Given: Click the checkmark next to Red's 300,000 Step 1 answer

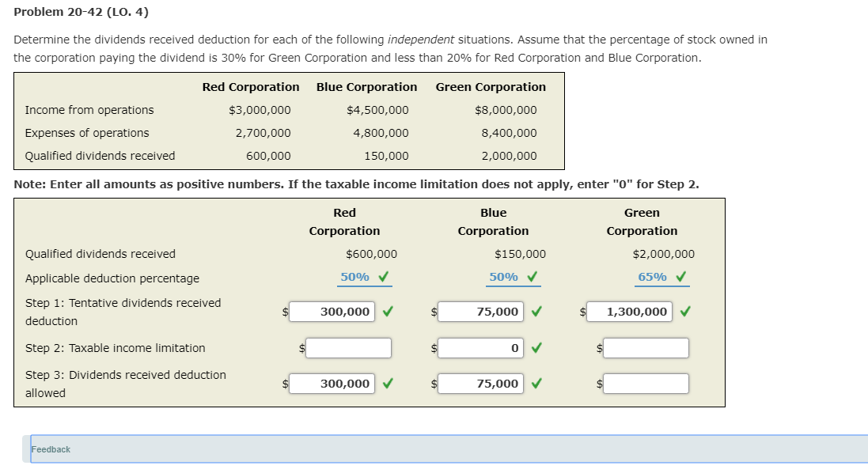Looking at the screenshot, I should (x=386, y=312).
